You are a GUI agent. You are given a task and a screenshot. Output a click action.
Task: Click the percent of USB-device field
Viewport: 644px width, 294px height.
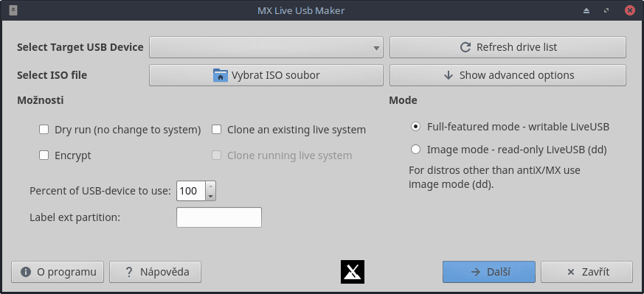pyautogui.click(x=191, y=191)
